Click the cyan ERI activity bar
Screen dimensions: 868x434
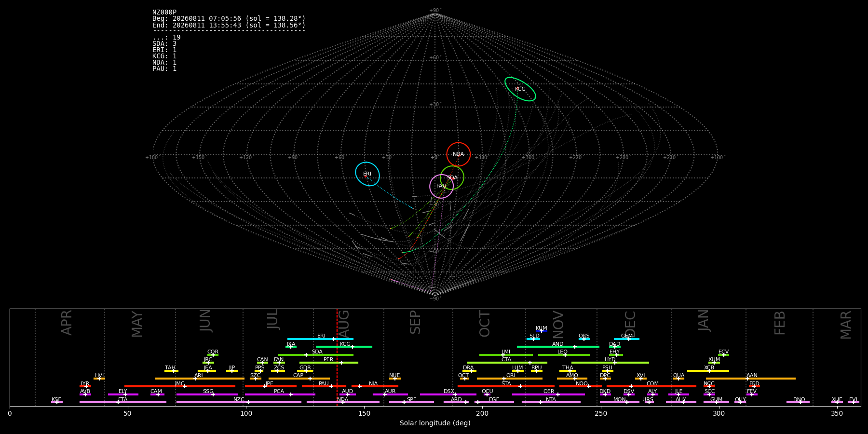pyautogui.click(x=320, y=339)
